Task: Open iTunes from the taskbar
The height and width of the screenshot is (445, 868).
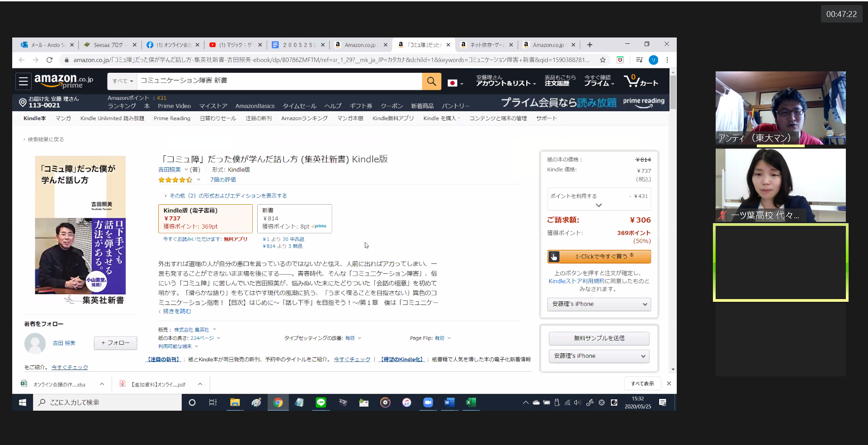Action: tap(406, 403)
